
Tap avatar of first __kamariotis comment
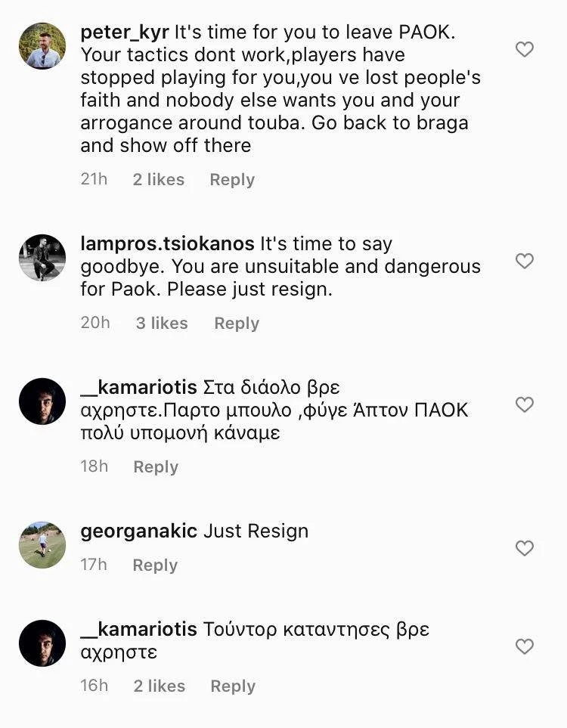coord(42,401)
